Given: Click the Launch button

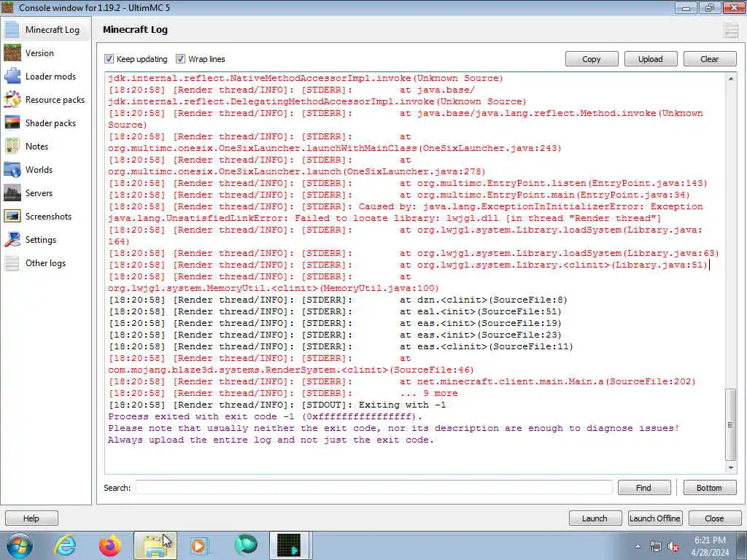Looking at the screenshot, I should coord(595,518).
